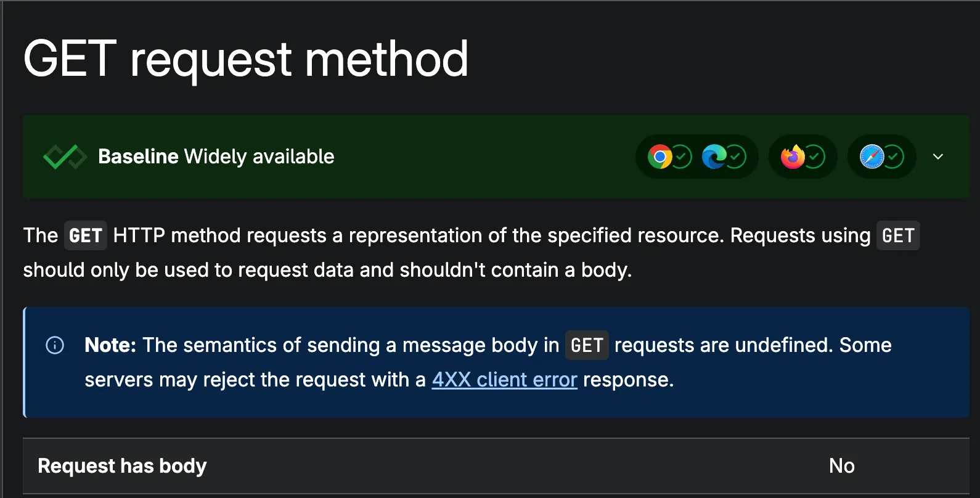
Task: Click the "GET request method" heading
Action: point(246,59)
